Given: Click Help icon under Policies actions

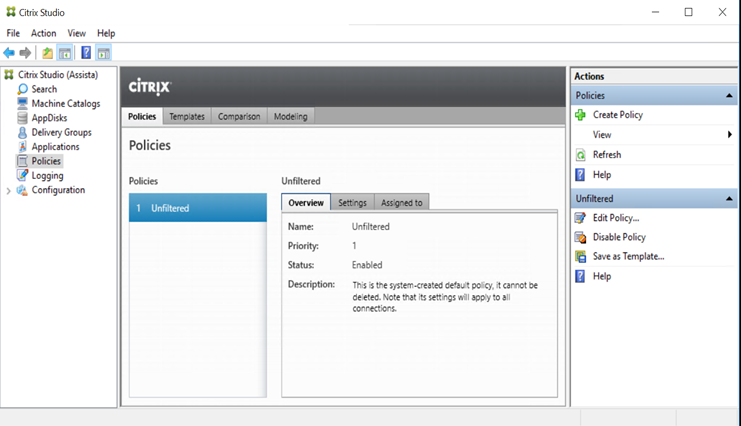Looking at the screenshot, I should pos(580,175).
